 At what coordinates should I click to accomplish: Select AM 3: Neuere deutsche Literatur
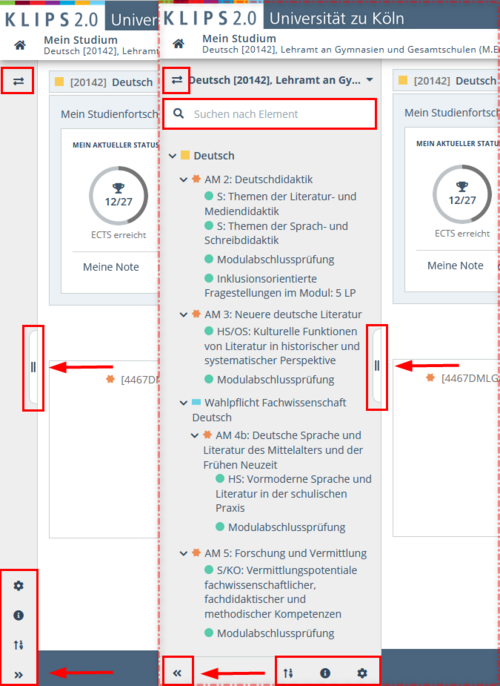click(x=283, y=314)
